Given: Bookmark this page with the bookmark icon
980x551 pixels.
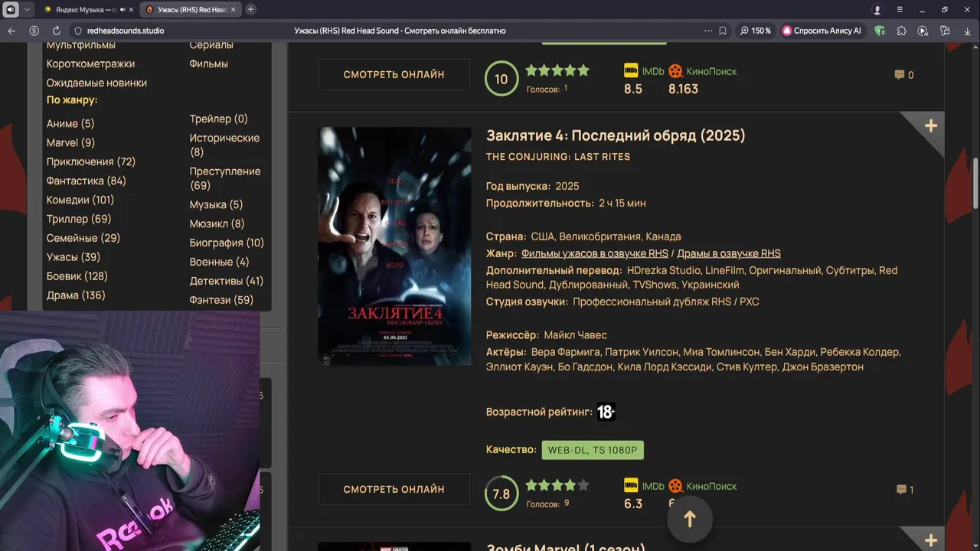Looking at the screenshot, I should coord(723,31).
